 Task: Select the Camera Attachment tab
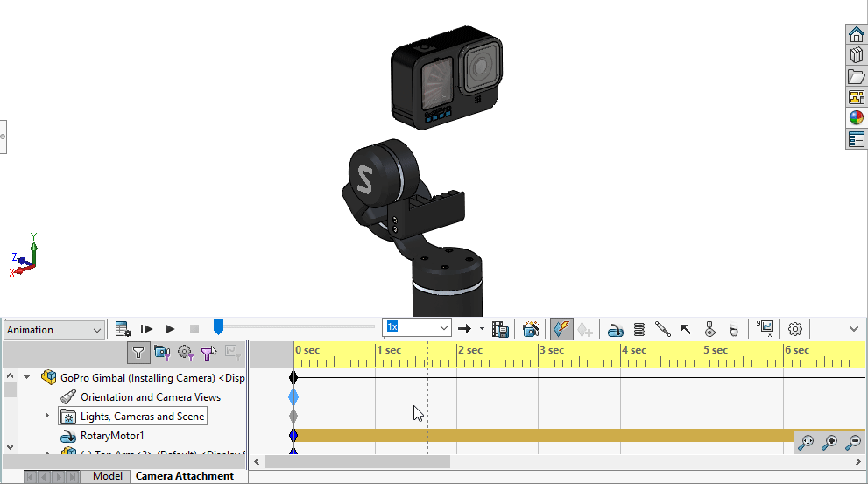(185, 476)
